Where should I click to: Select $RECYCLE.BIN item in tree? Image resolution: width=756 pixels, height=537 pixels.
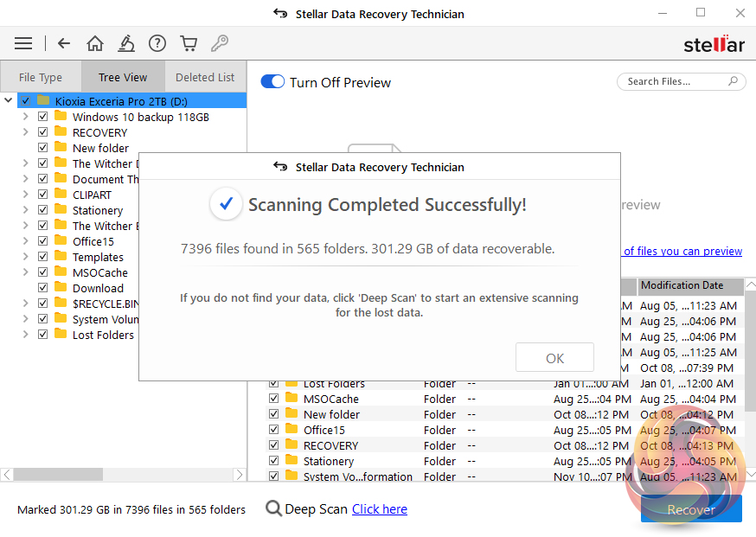point(106,304)
